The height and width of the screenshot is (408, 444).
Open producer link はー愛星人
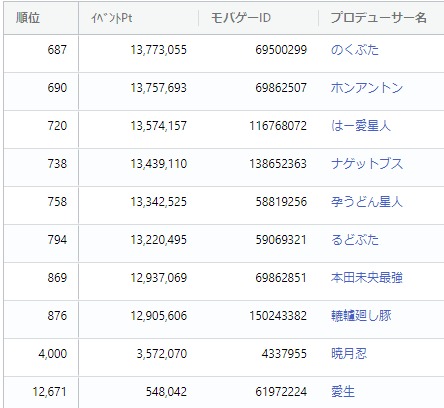[361, 126]
